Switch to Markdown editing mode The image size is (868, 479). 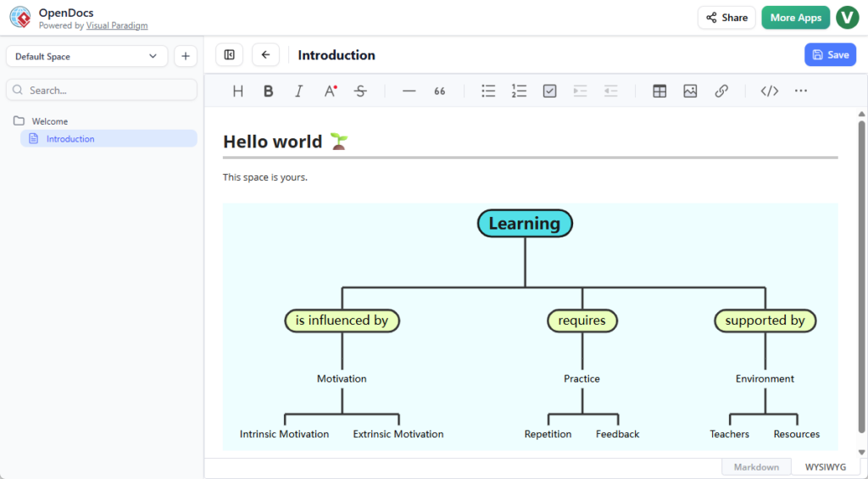tap(755, 467)
